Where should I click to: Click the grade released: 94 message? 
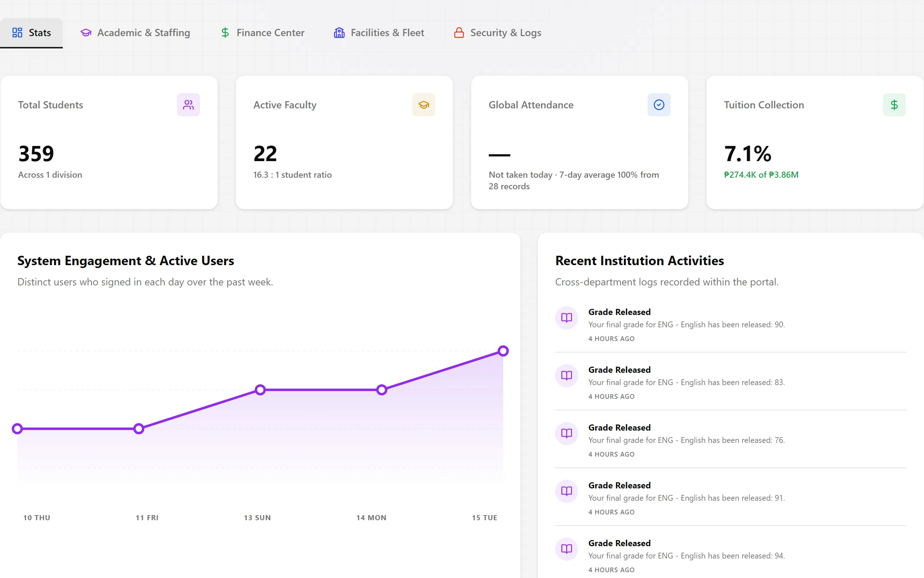tap(686, 556)
